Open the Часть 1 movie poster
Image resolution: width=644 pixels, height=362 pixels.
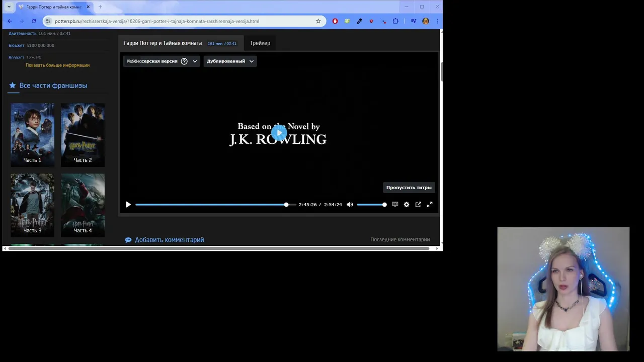coord(33,135)
